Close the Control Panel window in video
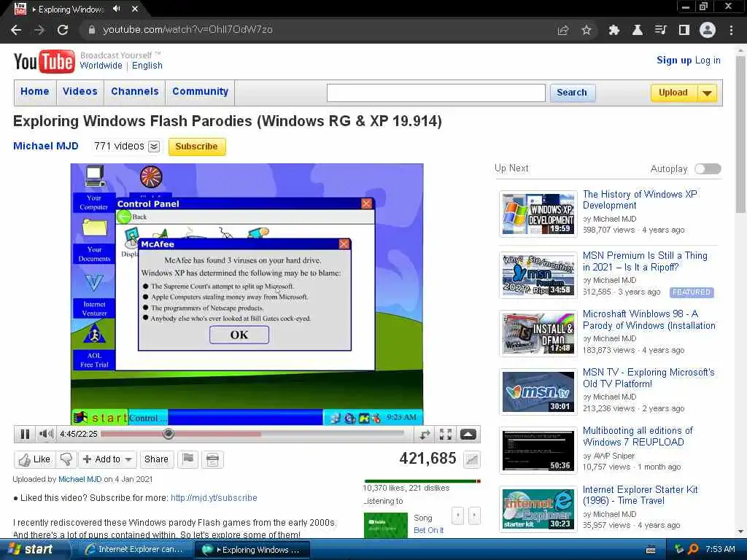The height and width of the screenshot is (560, 747). [x=366, y=204]
